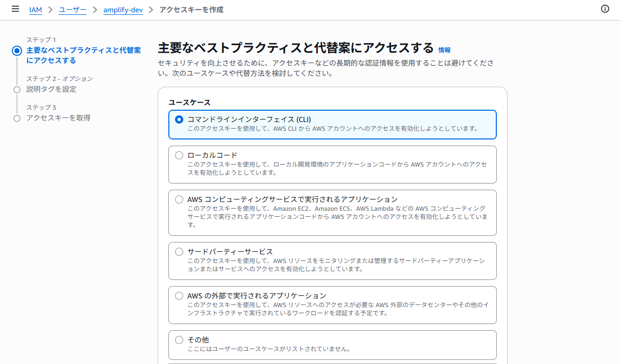Go to the IAM breadcrumb link
This screenshot has width=620, height=364.
tap(35, 10)
